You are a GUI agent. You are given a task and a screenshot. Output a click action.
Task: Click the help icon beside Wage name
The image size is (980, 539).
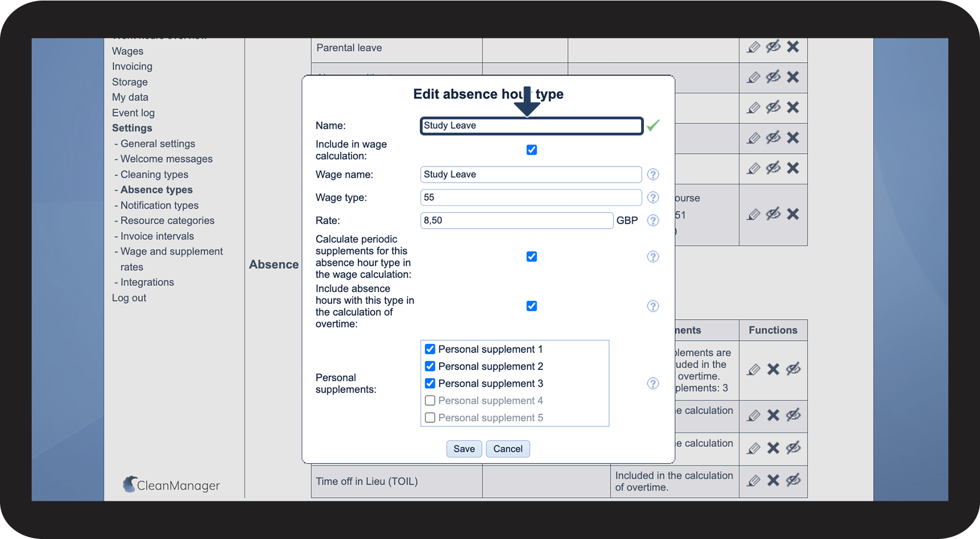click(653, 174)
